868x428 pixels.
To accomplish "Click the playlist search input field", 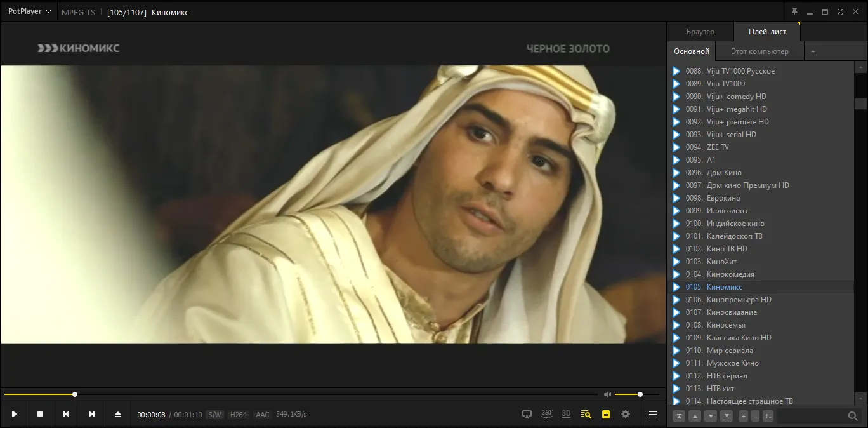I will pyautogui.click(x=812, y=416).
